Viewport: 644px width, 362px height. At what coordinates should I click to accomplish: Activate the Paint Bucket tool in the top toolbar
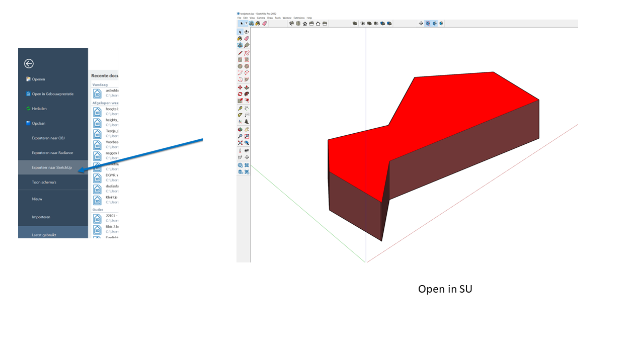click(258, 23)
